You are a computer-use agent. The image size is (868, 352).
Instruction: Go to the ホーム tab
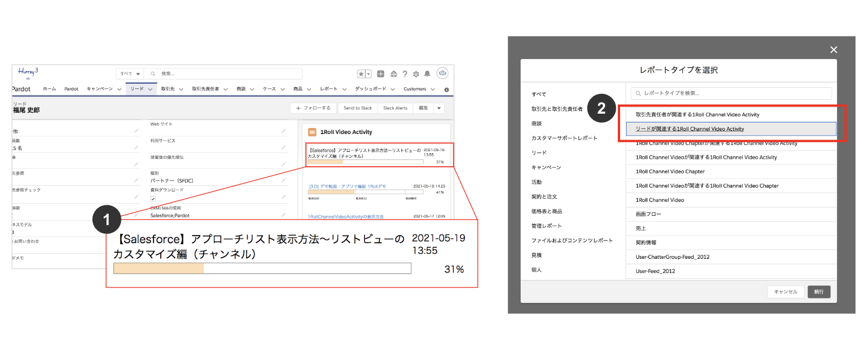[50, 89]
